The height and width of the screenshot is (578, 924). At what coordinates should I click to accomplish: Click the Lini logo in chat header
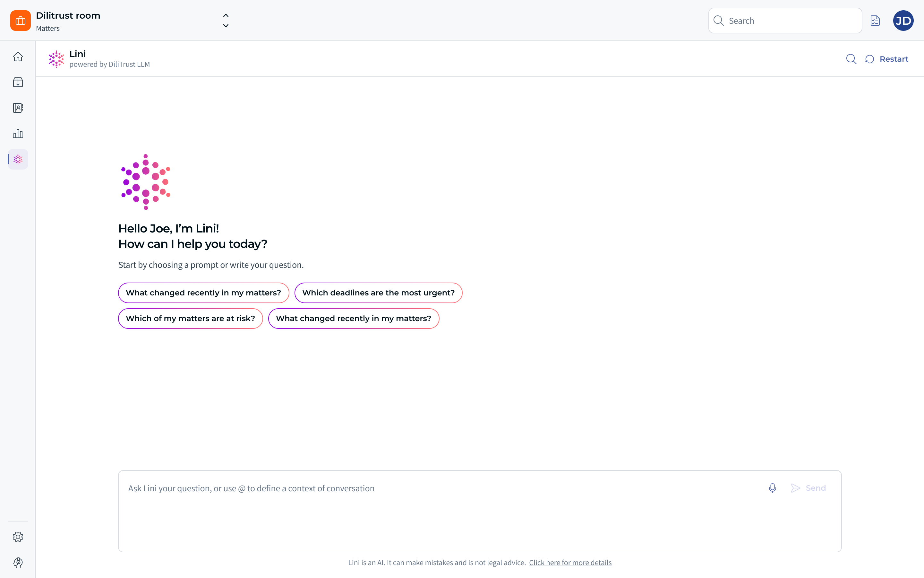tap(56, 59)
